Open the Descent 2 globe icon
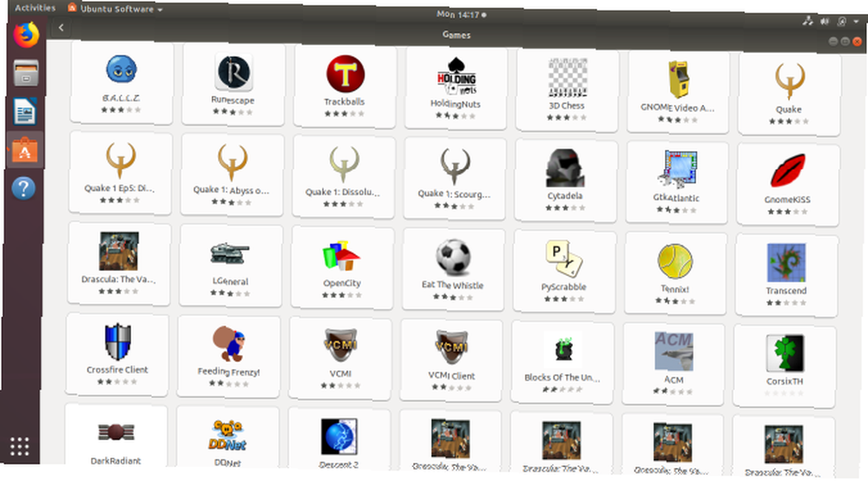868x481 pixels. (x=339, y=436)
